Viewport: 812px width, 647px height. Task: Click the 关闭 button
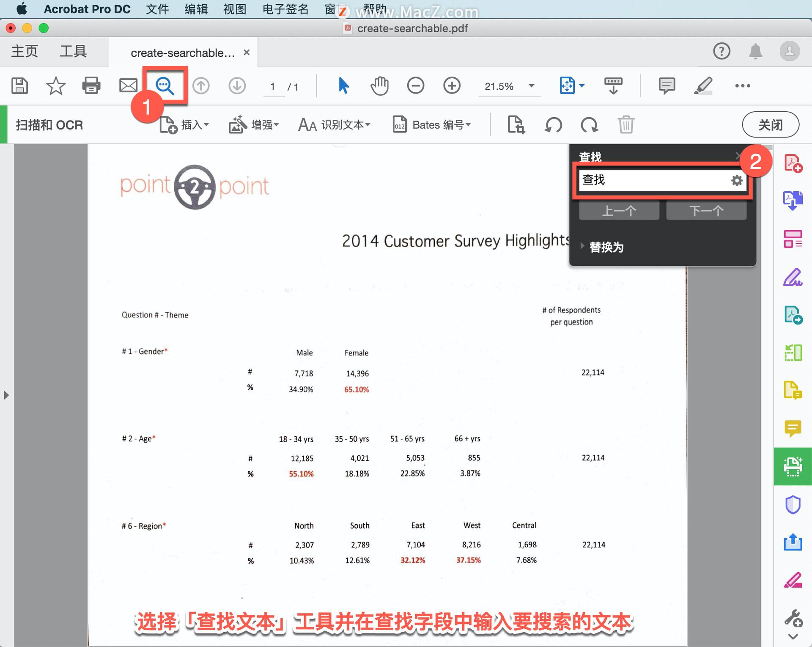(770, 125)
